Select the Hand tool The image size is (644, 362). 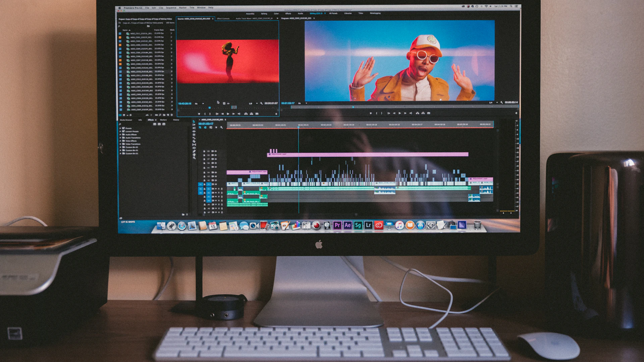pos(194,154)
